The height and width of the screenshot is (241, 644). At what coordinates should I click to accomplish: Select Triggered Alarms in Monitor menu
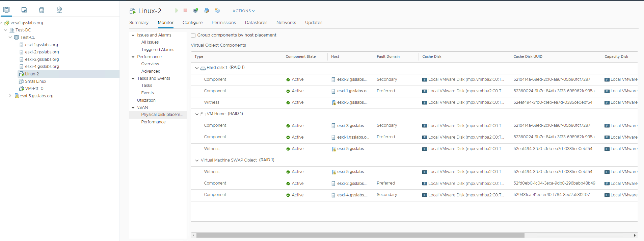(x=158, y=50)
